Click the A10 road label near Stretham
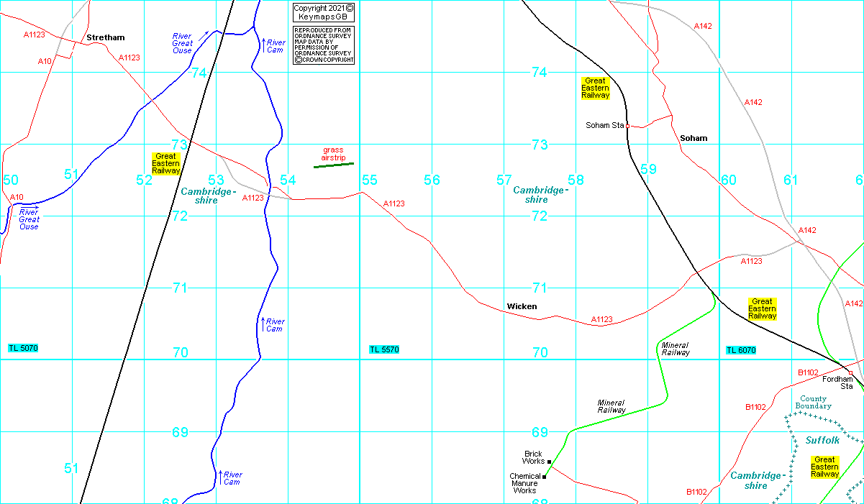The image size is (864, 504). point(45,61)
